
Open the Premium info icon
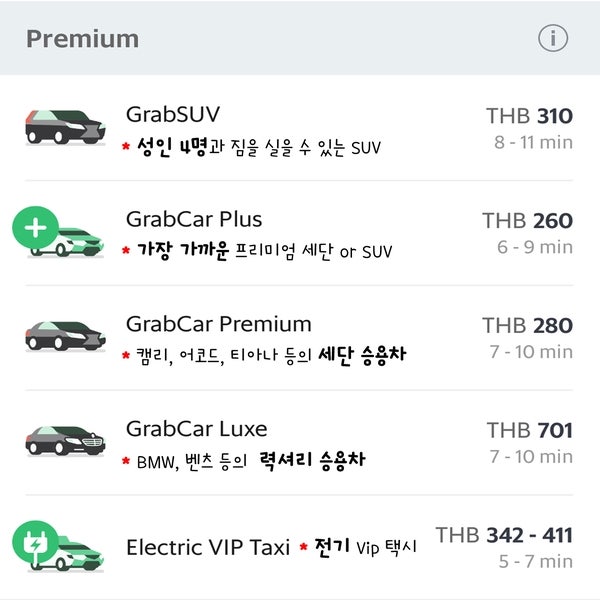pos(553,38)
